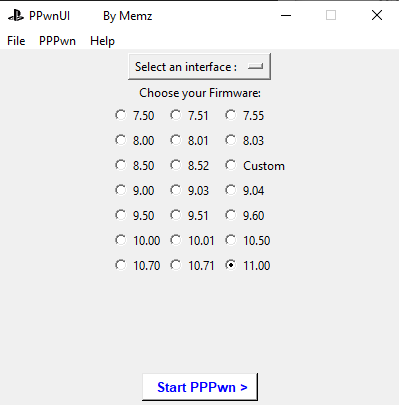Click the Start PPPwn button
The image size is (399, 405).
200,387
